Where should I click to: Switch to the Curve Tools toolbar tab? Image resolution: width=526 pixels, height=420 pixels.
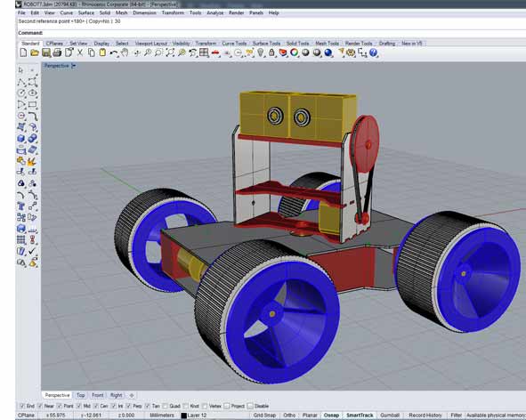[234, 44]
